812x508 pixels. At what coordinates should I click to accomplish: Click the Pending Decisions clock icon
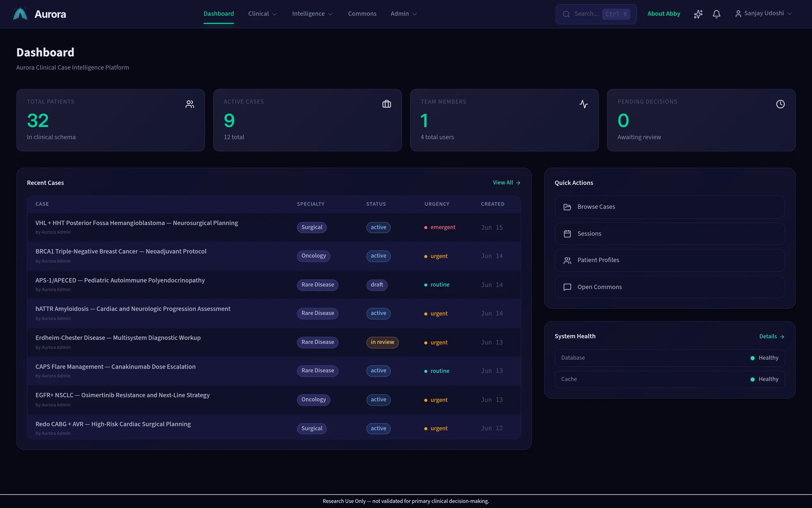coord(780,104)
